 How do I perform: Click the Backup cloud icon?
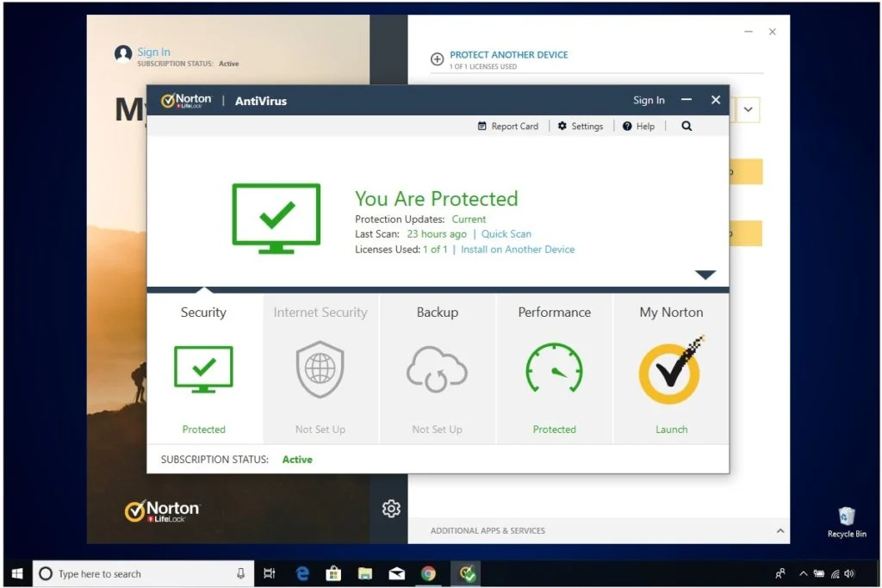point(437,370)
